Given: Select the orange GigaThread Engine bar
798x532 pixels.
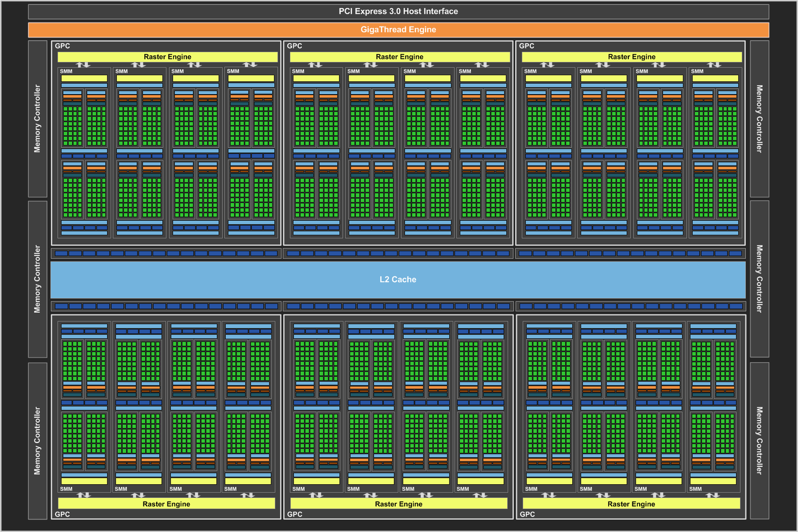Looking at the screenshot, I should [398, 30].
